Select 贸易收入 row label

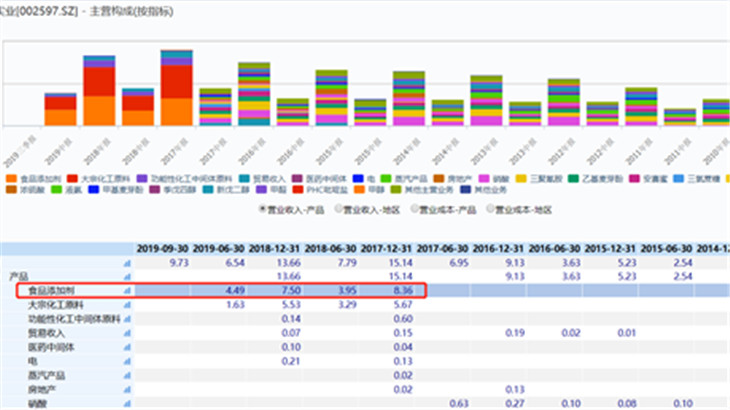click(46, 333)
